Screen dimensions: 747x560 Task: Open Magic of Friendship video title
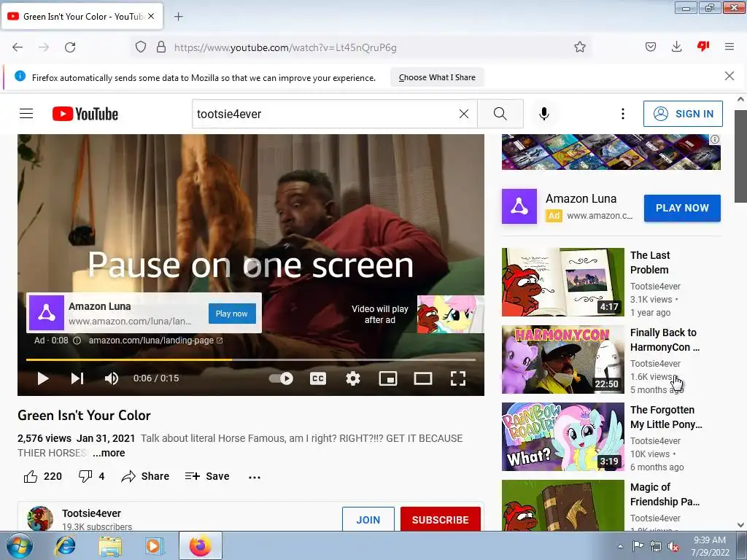point(665,494)
